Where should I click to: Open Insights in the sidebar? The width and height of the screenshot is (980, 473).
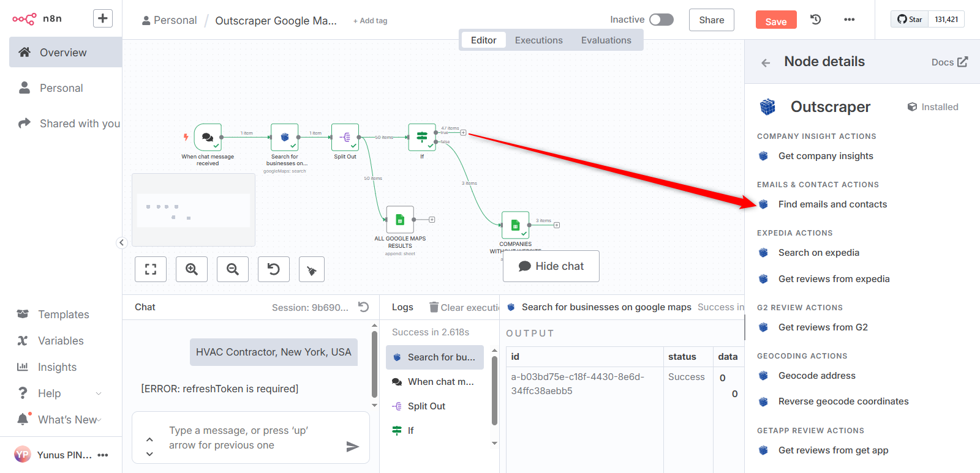61,367
